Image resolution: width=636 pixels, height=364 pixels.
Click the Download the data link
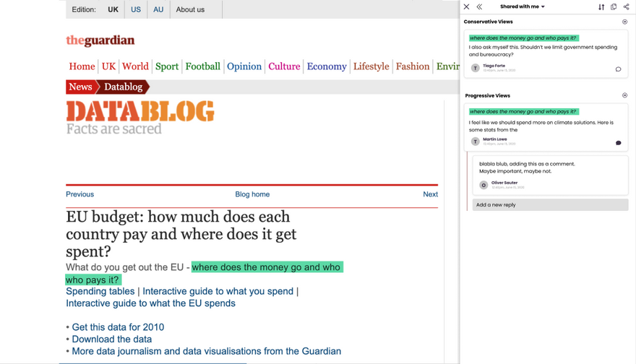pos(112,339)
